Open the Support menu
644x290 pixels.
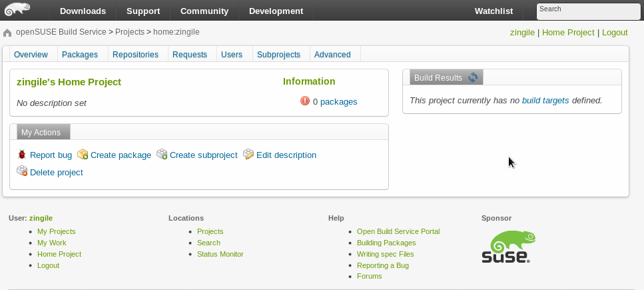click(x=143, y=11)
